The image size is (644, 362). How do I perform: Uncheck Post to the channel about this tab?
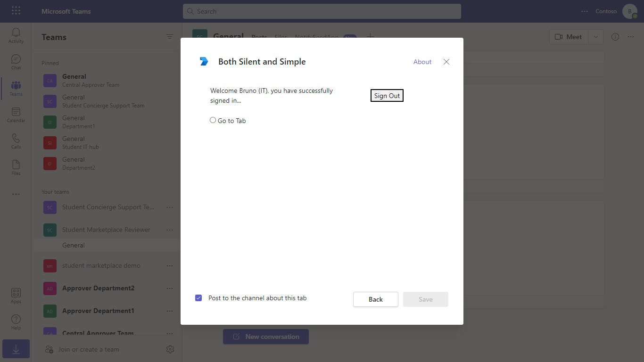pyautogui.click(x=198, y=298)
